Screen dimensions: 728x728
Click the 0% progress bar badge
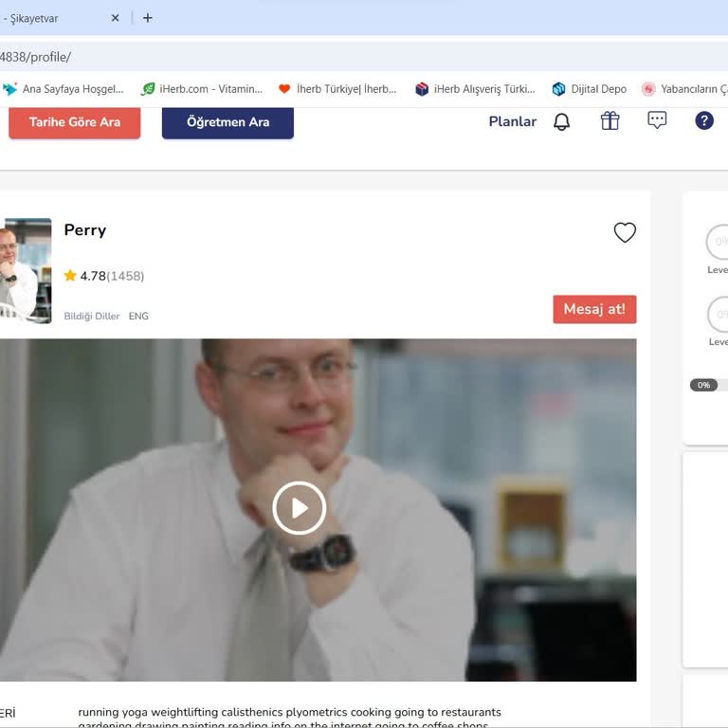pos(703,385)
